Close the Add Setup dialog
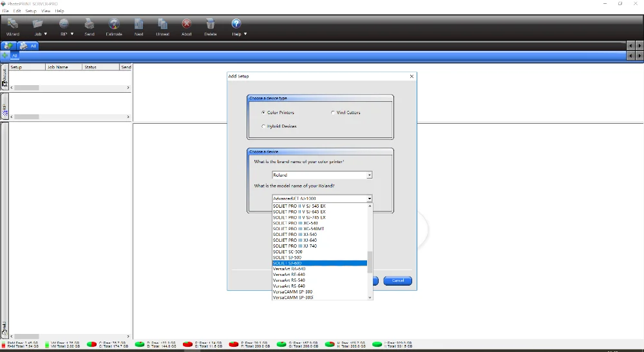Viewport: 644px width, 352px height. click(x=412, y=76)
